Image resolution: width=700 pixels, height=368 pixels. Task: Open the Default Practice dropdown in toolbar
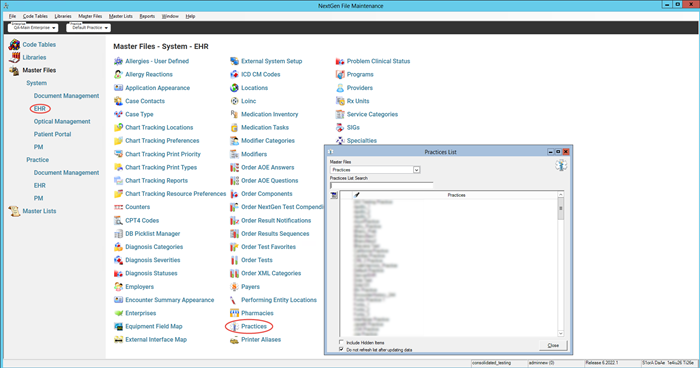(x=88, y=28)
